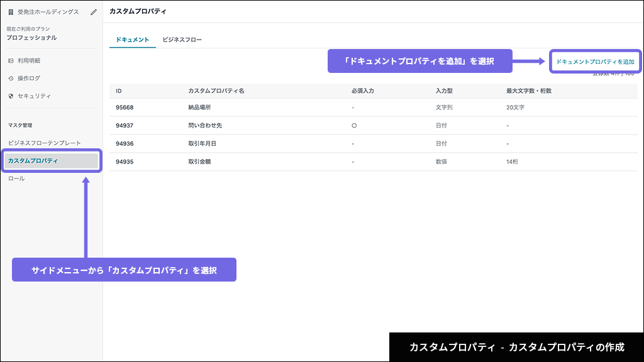Viewport: 644px width, 362px height.
Task: Switch to the ビジネスフロー tab
Action: click(x=182, y=40)
